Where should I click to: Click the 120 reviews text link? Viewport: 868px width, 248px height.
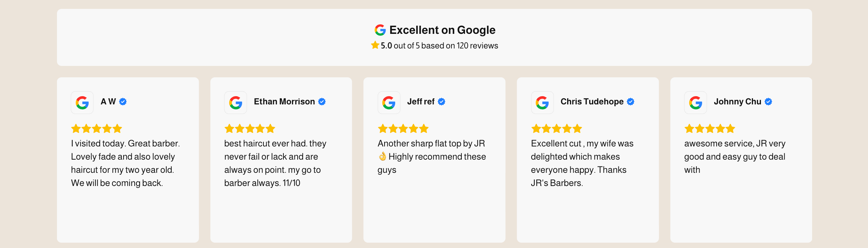pyautogui.click(x=477, y=46)
